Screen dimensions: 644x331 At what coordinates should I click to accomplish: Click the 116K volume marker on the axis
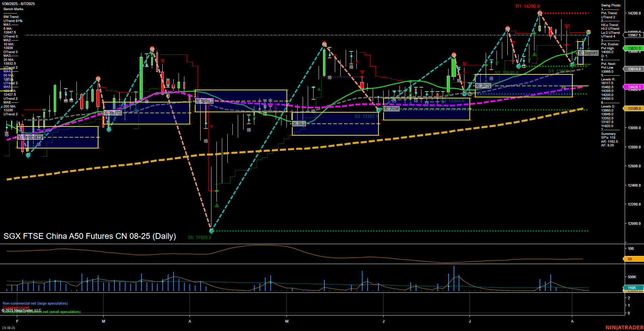point(631,288)
